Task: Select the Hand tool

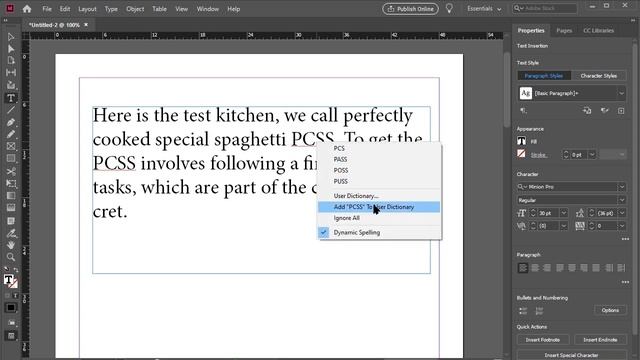Action: point(11,245)
